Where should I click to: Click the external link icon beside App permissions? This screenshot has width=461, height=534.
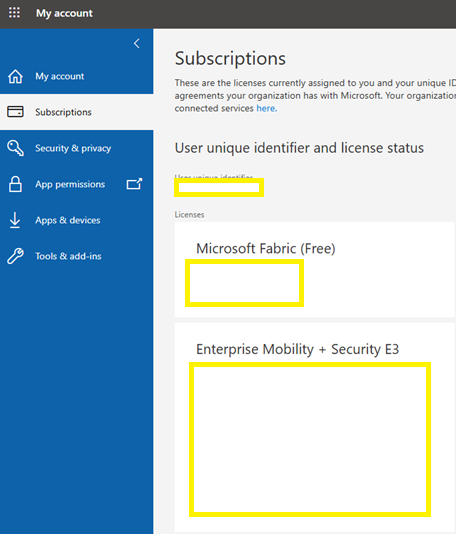[134, 184]
